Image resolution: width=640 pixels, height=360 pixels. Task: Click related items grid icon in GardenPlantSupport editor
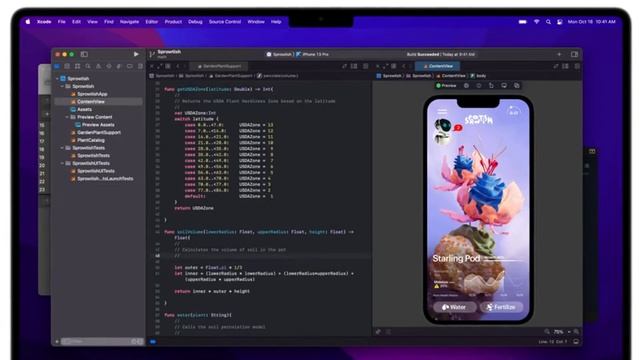[168, 66]
